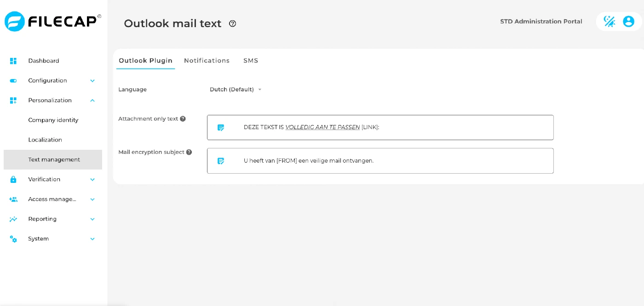Image resolution: width=644 pixels, height=306 pixels.
Task: Click the Access management sidebar label
Action: [52, 199]
